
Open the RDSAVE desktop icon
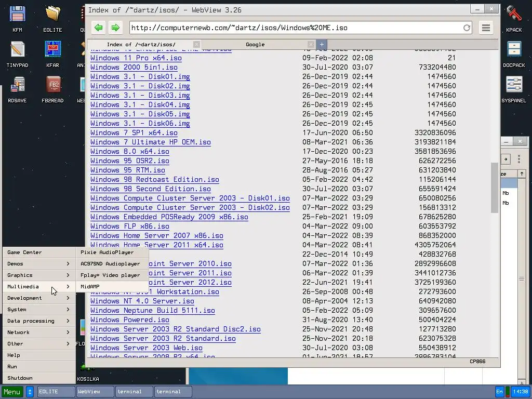tap(17, 89)
